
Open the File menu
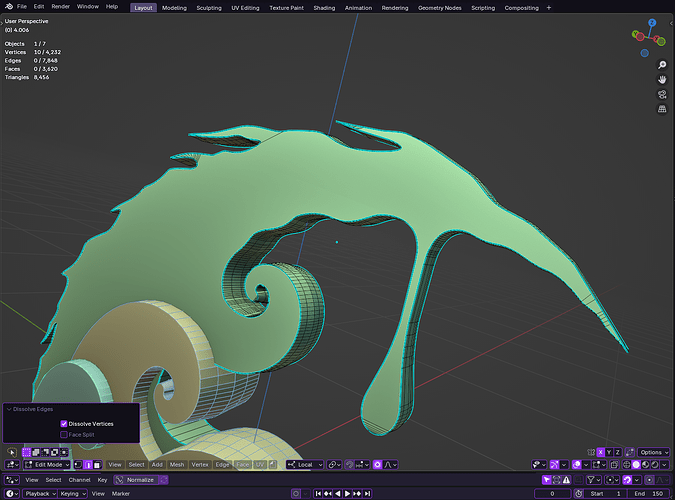coord(22,6)
